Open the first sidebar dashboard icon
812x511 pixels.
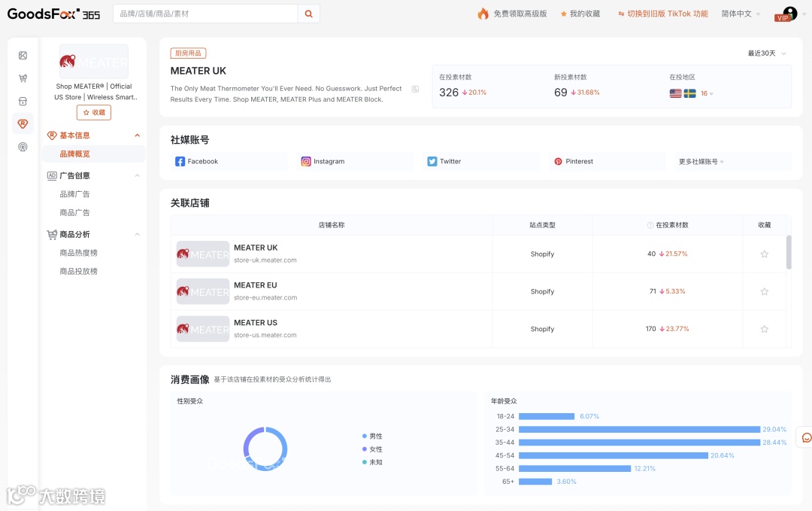click(23, 56)
